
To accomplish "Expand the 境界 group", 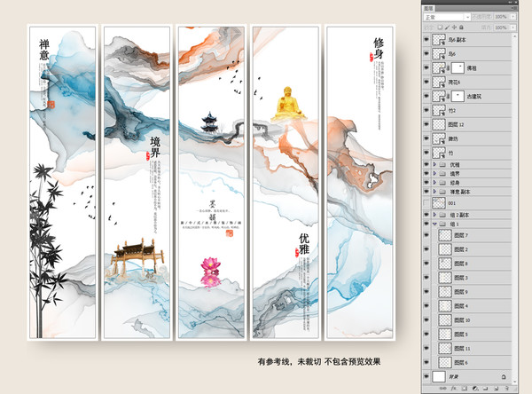I will tap(434, 174).
